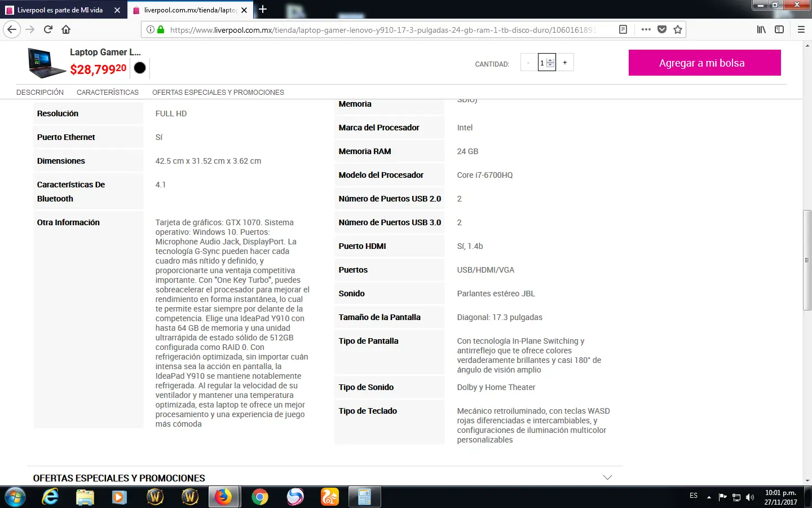The height and width of the screenshot is (508, 812).
Task: Click the Firefox taskbar icon
Action: [224, 497]
